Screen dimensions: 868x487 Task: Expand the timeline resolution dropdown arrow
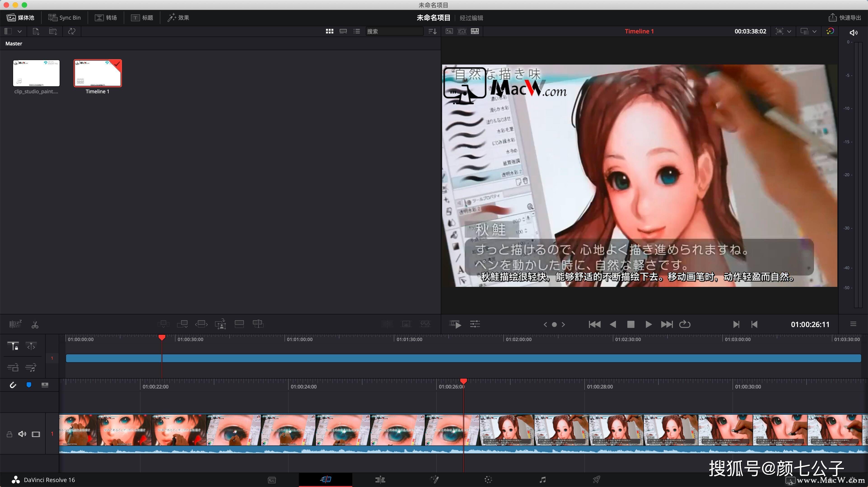tap(789, 32)
